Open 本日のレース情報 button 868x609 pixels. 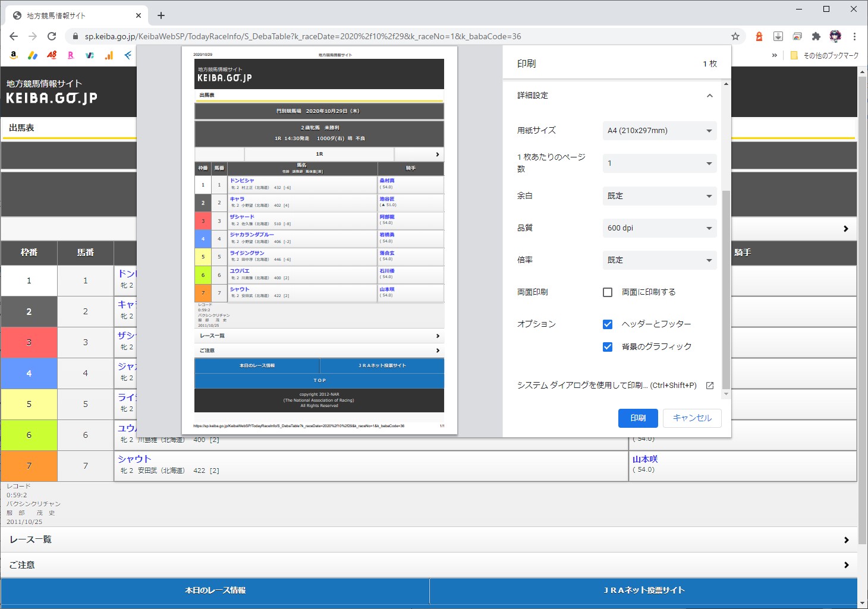[x=215, y=591]
